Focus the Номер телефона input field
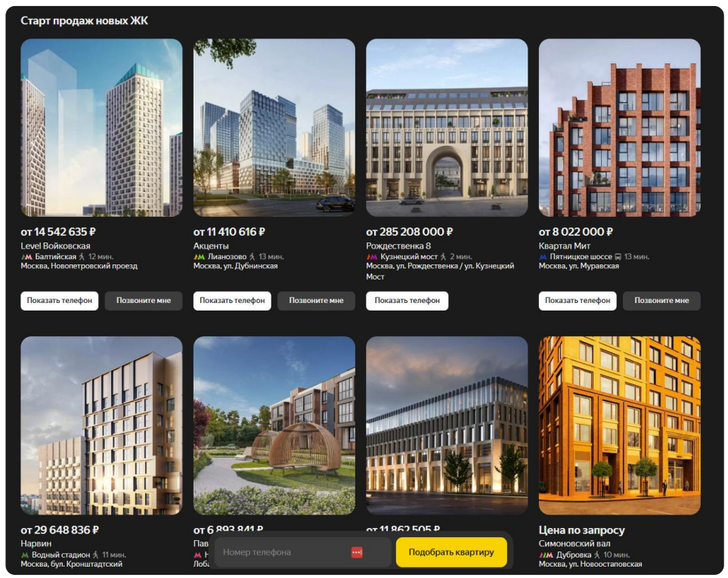 pos(284,552)
